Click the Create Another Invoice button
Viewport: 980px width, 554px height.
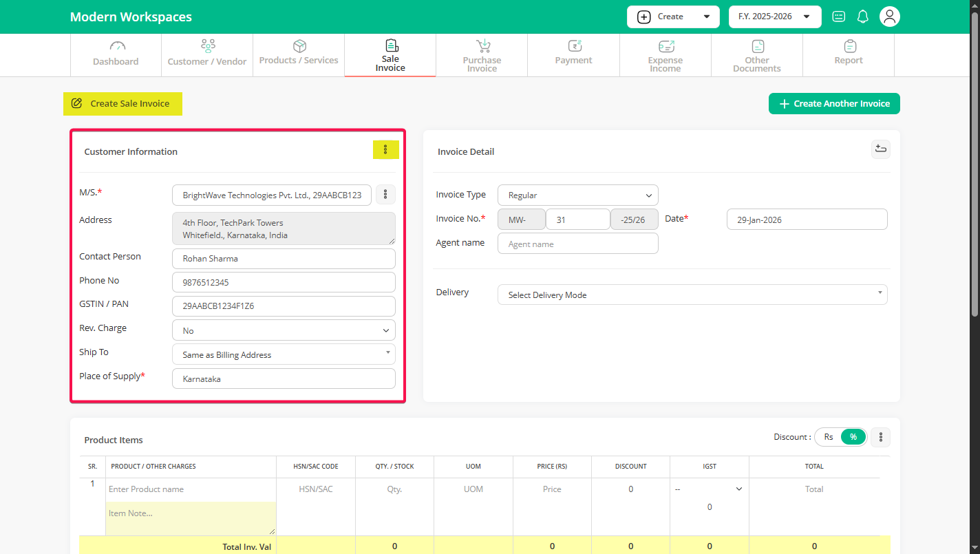[x=833, y=104]
